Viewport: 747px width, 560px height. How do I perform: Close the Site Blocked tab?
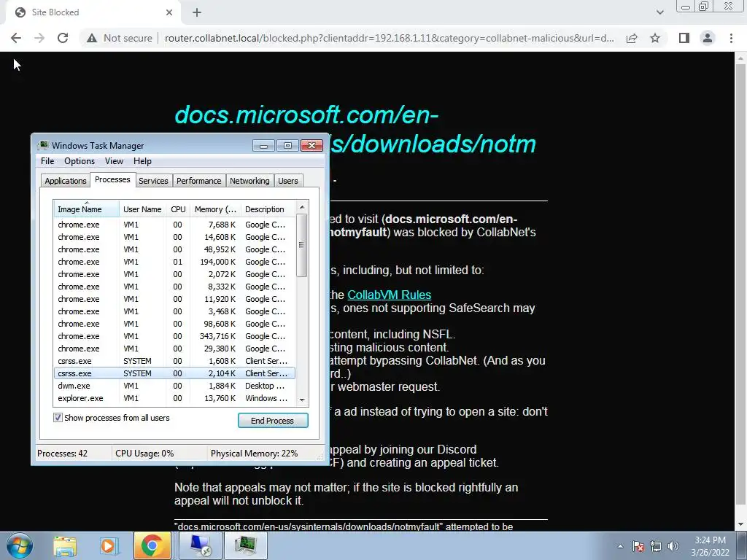(169, 12)
